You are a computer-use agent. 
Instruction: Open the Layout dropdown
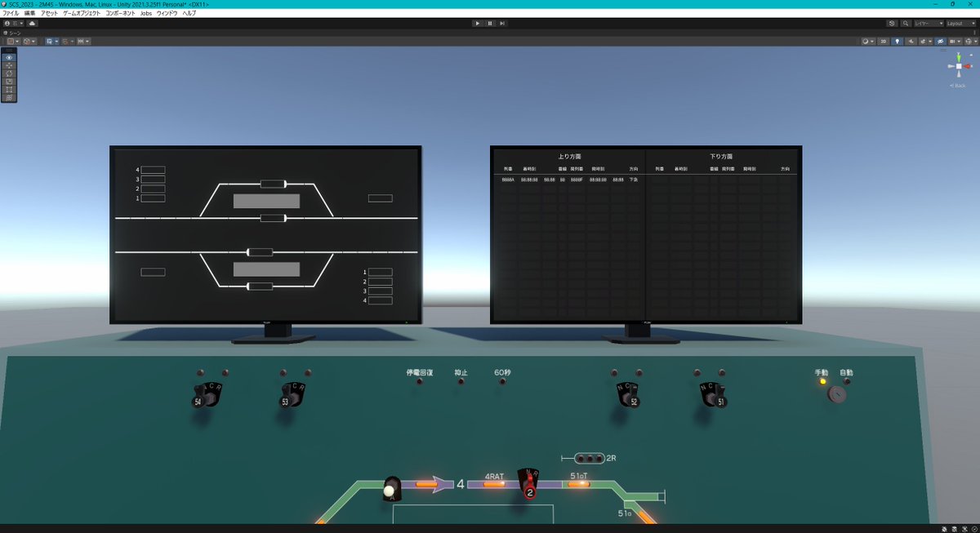(x=960, y=23)
